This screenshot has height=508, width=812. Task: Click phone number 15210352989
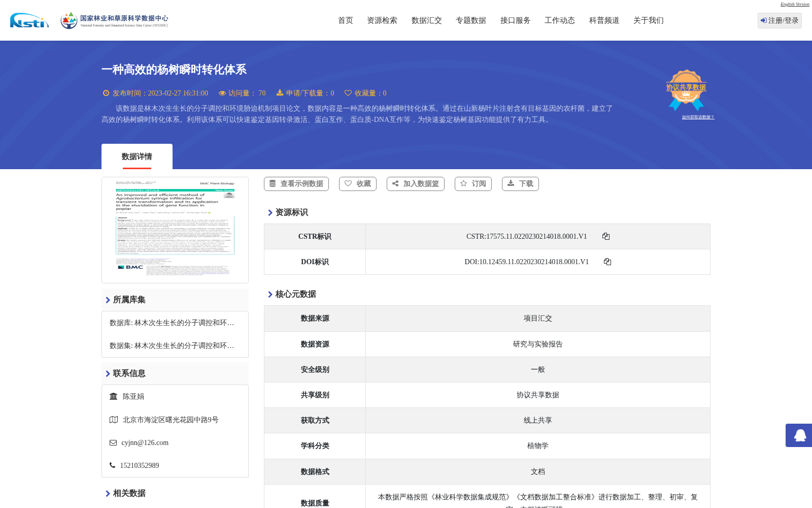[x=140, y=465]
